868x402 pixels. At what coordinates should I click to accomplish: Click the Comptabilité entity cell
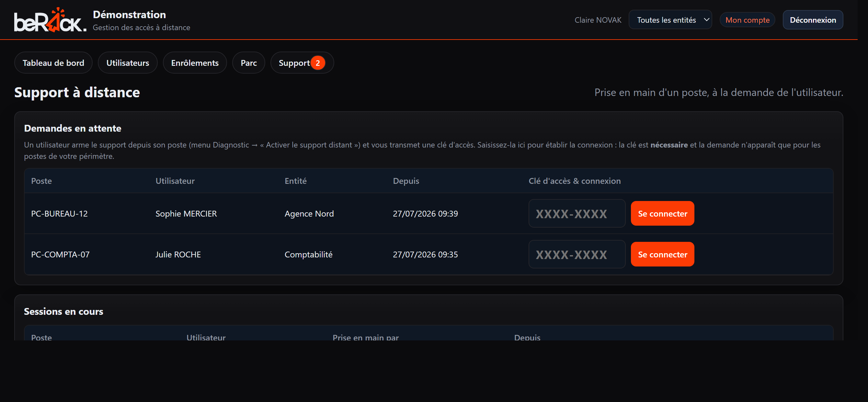point(308,254)
